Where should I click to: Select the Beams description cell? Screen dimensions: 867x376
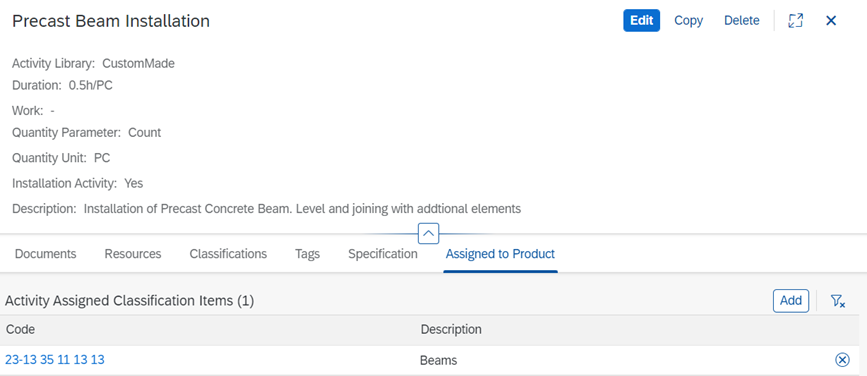click(x=438, y=361)
